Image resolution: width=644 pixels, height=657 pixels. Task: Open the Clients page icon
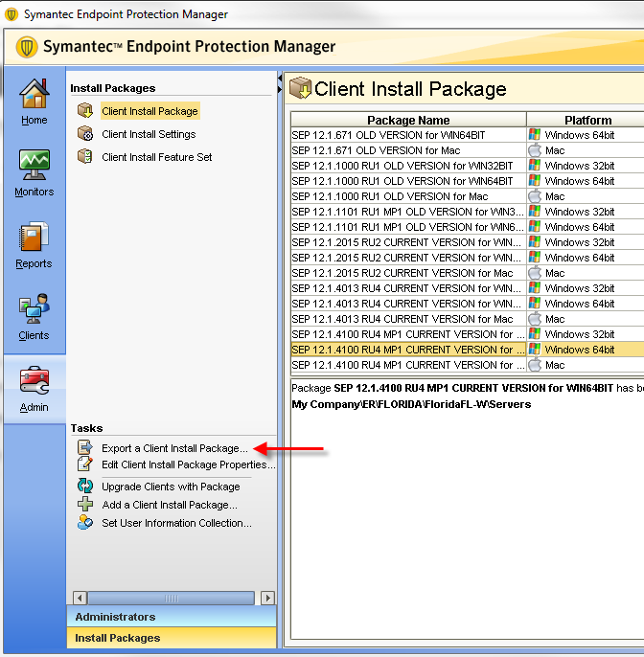(x=34, y=308)
